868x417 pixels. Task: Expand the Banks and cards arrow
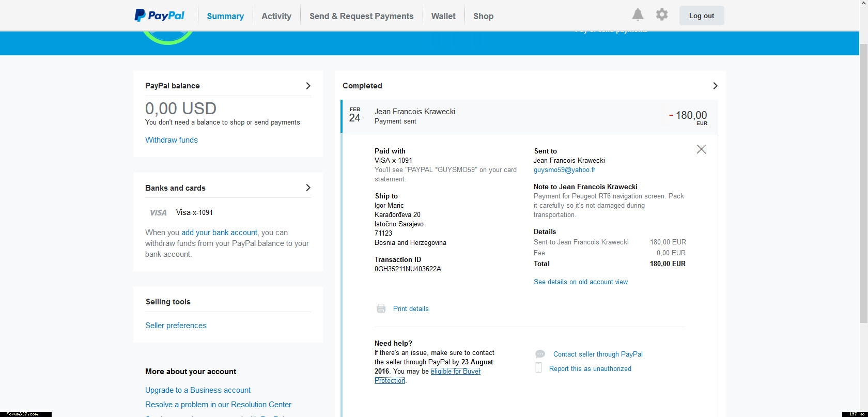click(308, 188)
